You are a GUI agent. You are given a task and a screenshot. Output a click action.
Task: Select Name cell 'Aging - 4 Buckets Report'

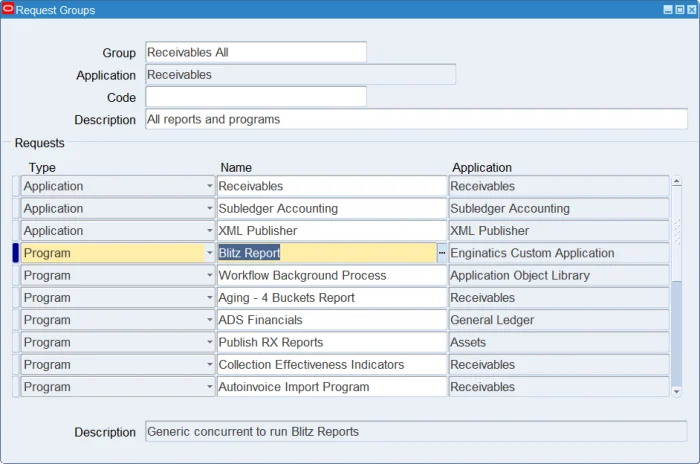tap(332, 298)
